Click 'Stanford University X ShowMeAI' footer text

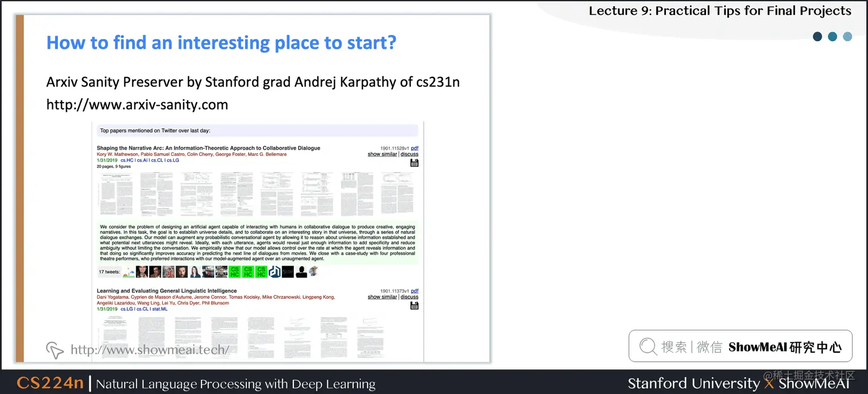click(738, 383)
